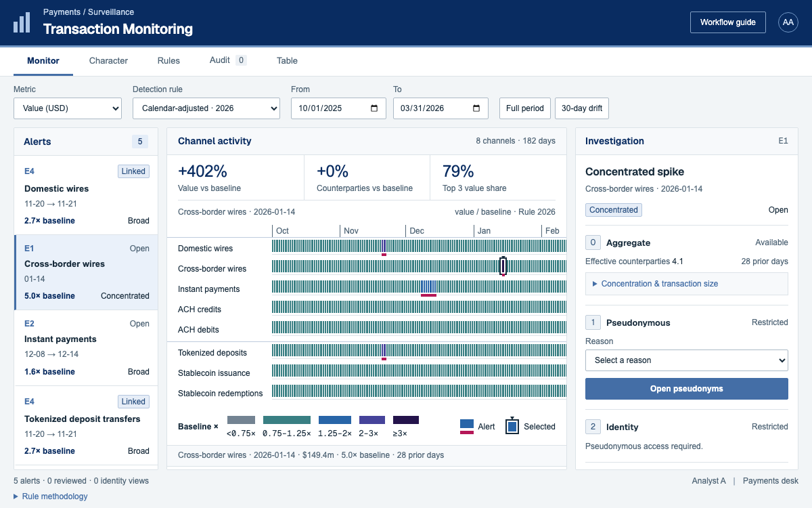The width and height of the screenshot is (812, 508).
Task: Open the Select a reason dropdown
Action: point(687,360)
